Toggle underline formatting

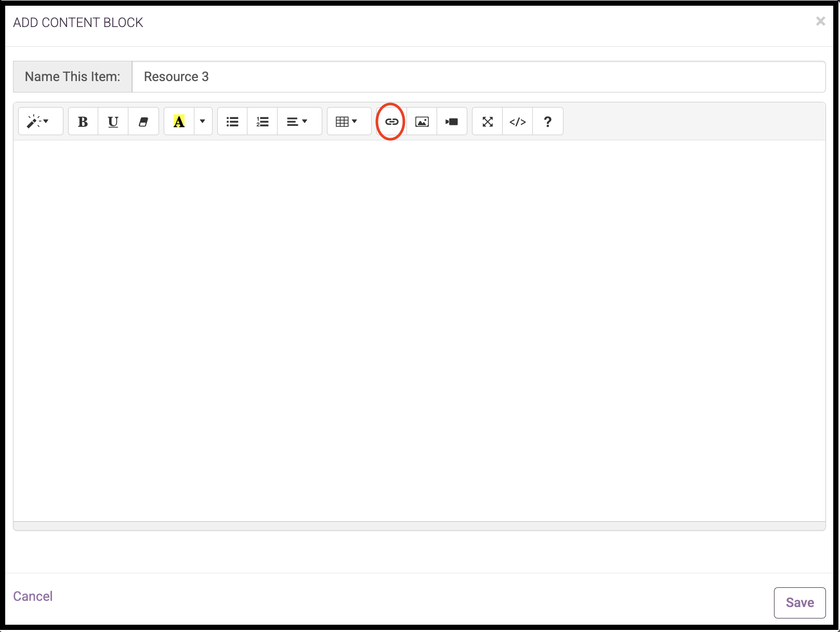pyautogui.click(x=113, y=122)
